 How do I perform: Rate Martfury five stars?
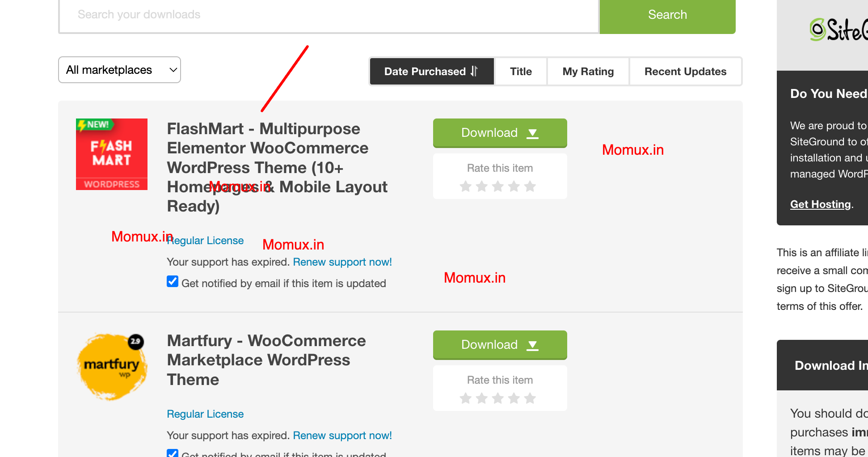530,398
